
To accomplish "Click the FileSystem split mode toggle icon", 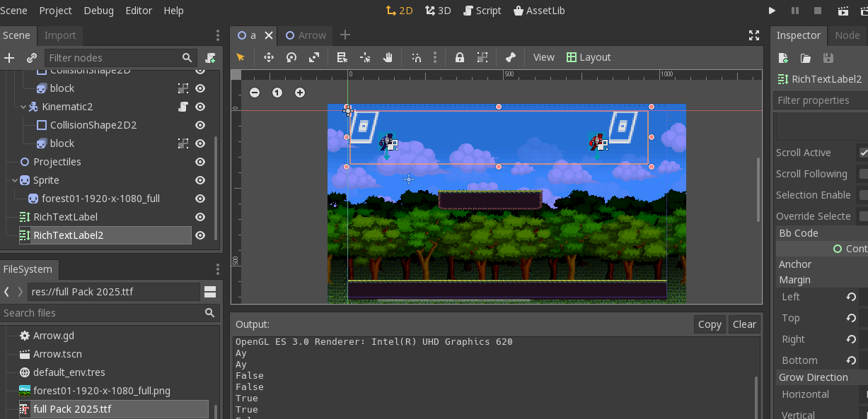I will click(x=210, y=292).
